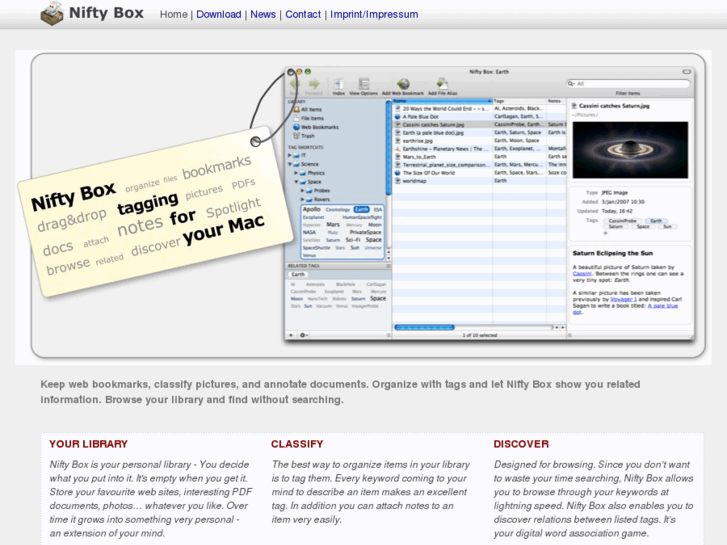727x545 pixels.
Task: Select the Mars tag in Space cloud
Action: [333, 224]
